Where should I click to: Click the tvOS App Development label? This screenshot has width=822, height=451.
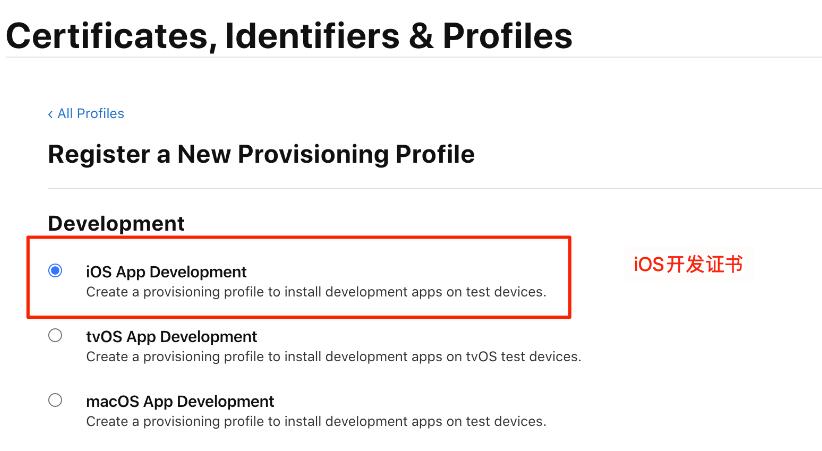coord(171,336)
